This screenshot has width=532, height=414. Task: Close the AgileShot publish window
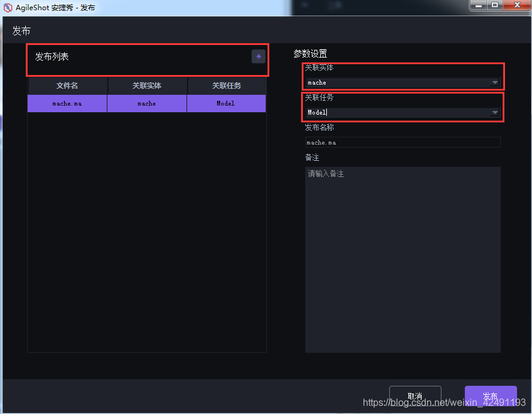point(517,5)
